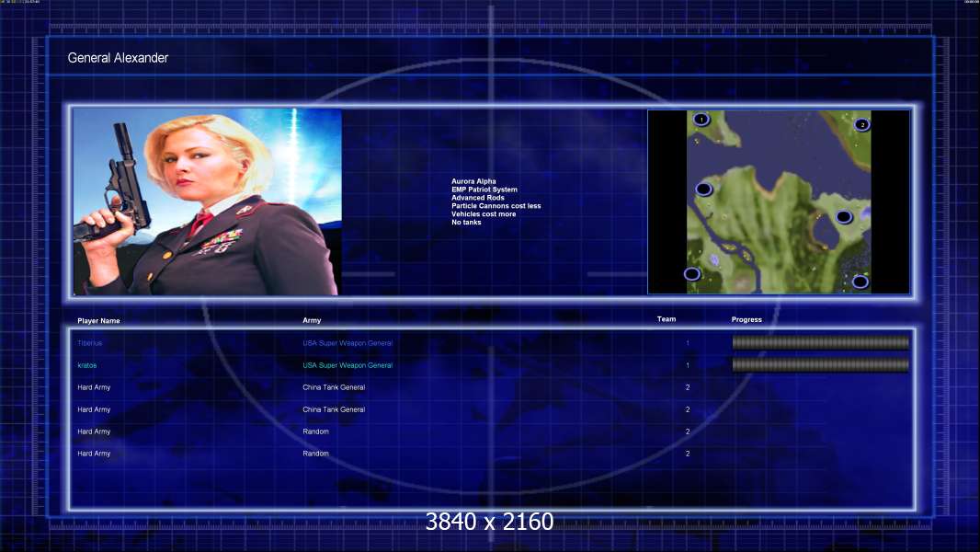Click the EMP Patriot System line
980x552 pixels.
click(484, 190)
